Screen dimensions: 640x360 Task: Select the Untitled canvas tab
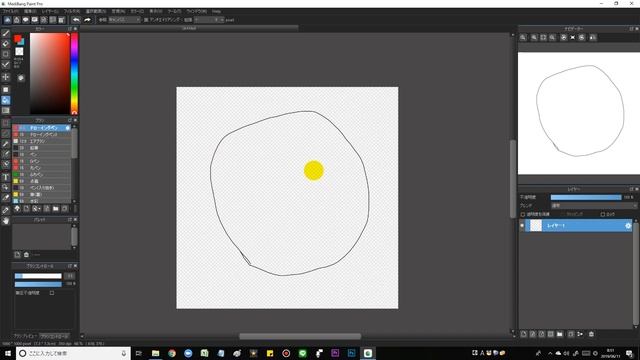point(189,29)
